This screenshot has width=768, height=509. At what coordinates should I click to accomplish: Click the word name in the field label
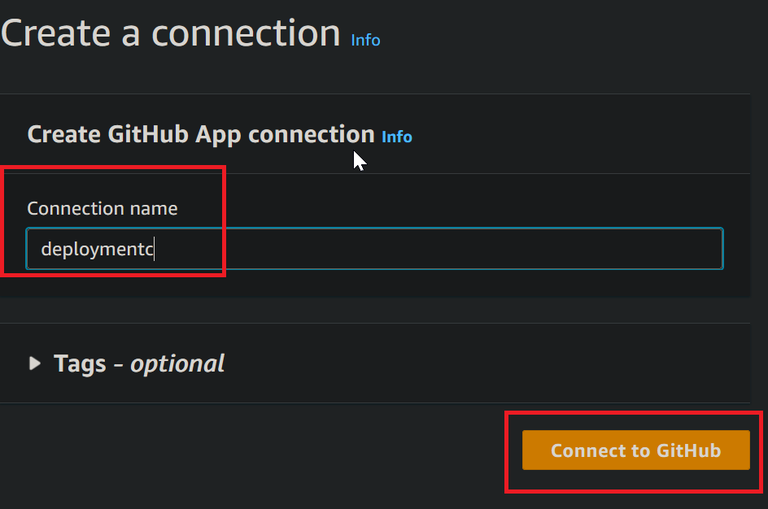[x=154, y=209]
